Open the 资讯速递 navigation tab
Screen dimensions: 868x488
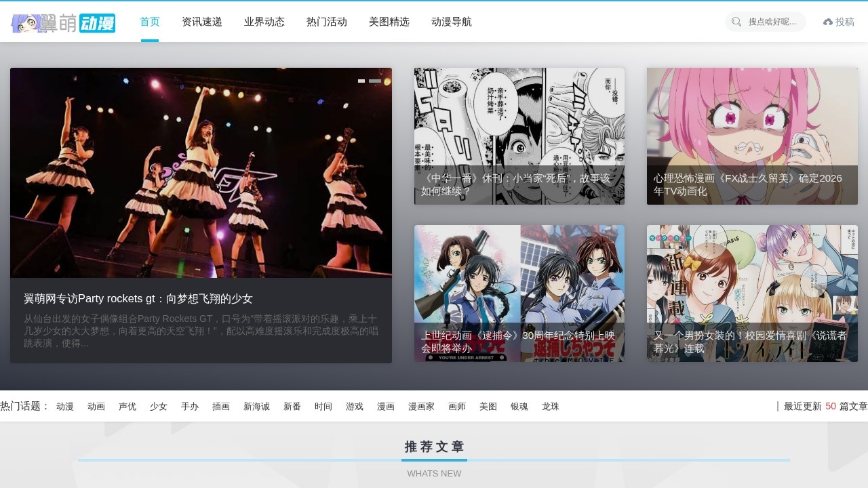[x=202, y=22]
